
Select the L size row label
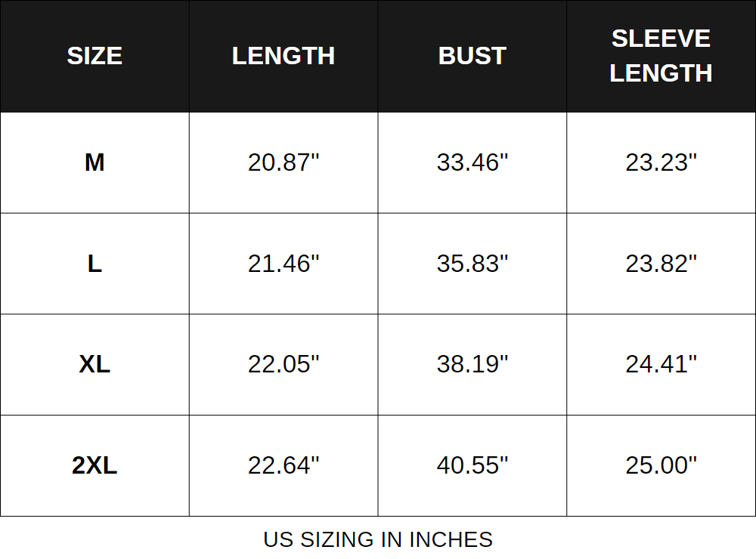(94, 264)
